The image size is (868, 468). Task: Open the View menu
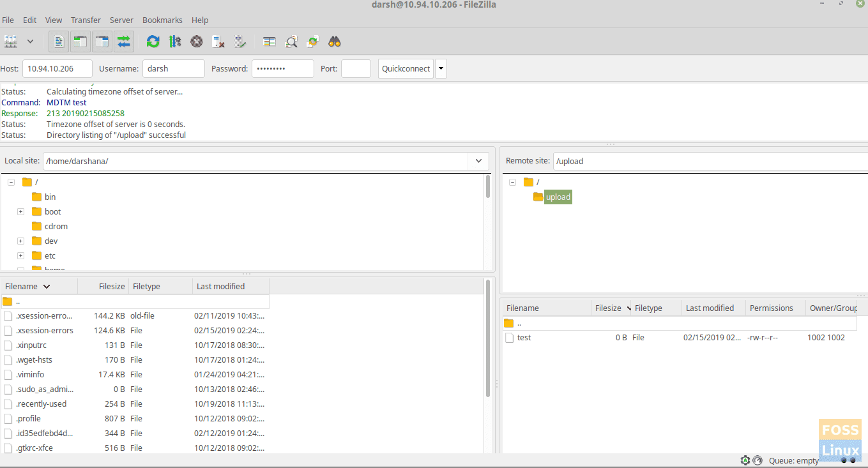[54, 20]
